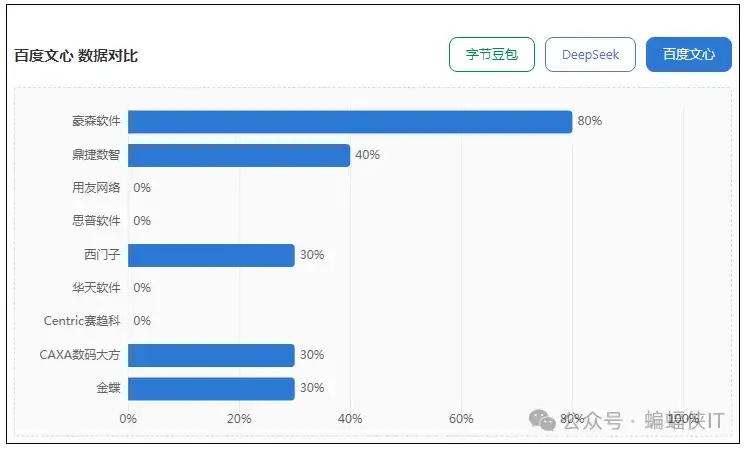Screen dimensions: 749x451
Task: Click the 20% tick on the x-axis
Action: click(239, 419)
